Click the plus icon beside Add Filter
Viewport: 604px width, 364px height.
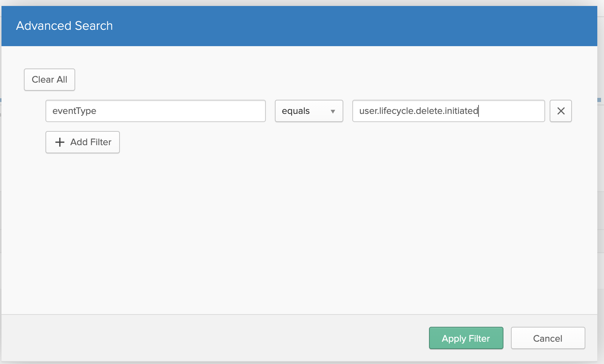click(60, 142)
